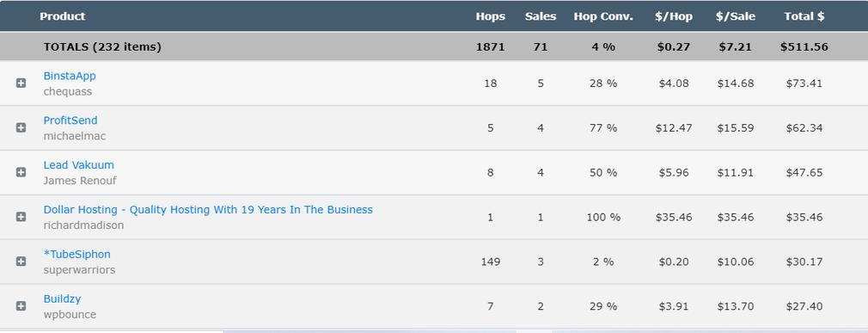Select Buildzy total $27.40
The image size is (868, 333).
[804, 306]
